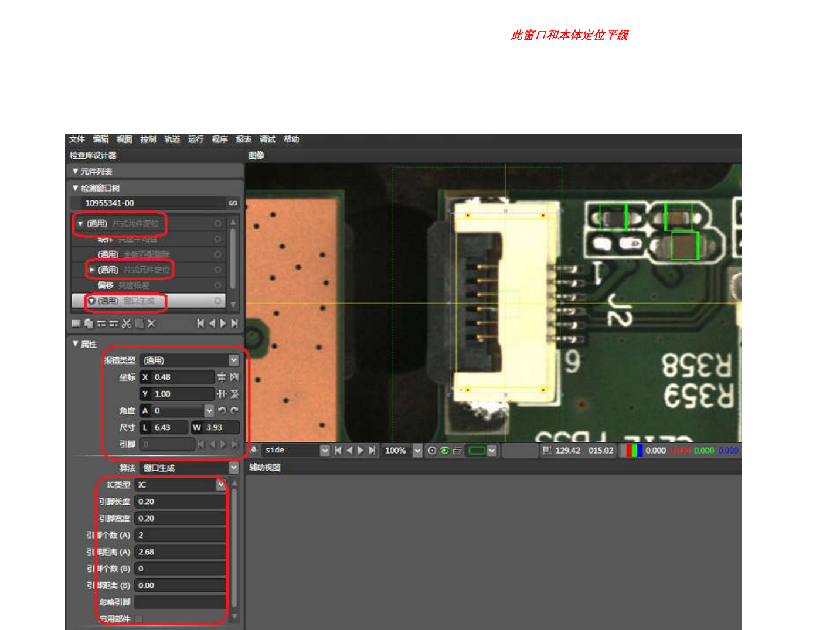Collapse the 检测窗口树 section
The height and width of the screenshot is (630, 840).
76,188
